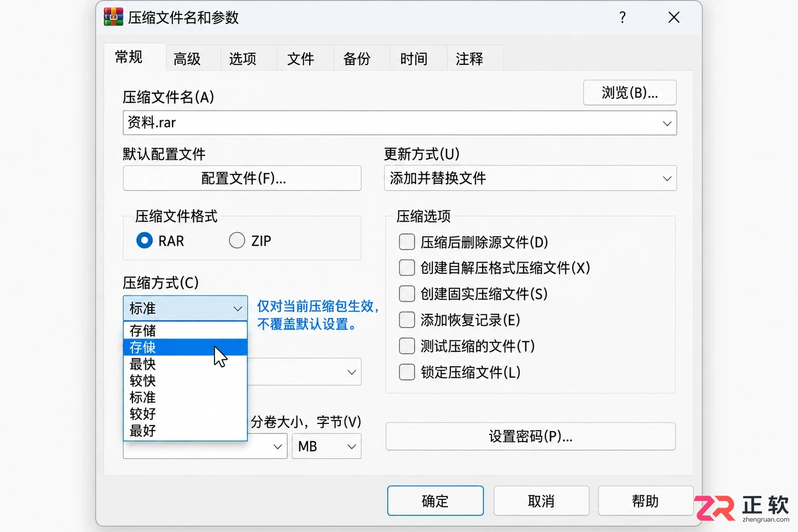Tick 测试压缩的文件(T) checkbox
Screen dimensions: 798x532
coord(407,346)
